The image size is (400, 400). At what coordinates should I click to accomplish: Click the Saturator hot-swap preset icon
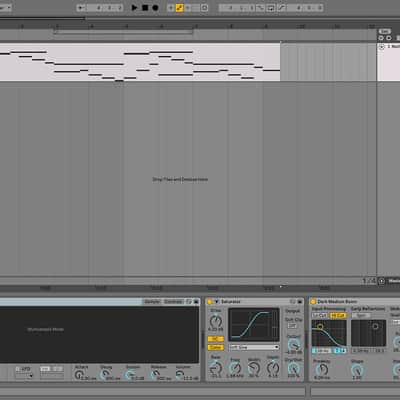293,302
